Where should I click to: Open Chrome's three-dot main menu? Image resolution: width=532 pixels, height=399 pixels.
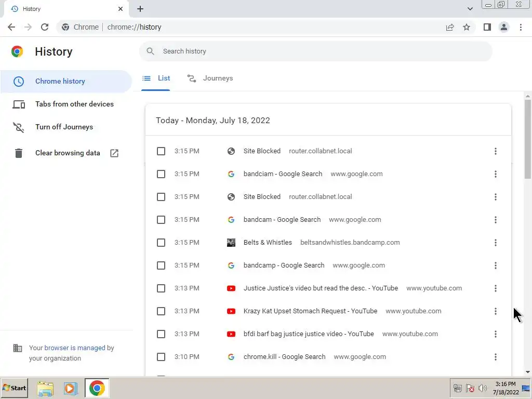click(521, 27)
